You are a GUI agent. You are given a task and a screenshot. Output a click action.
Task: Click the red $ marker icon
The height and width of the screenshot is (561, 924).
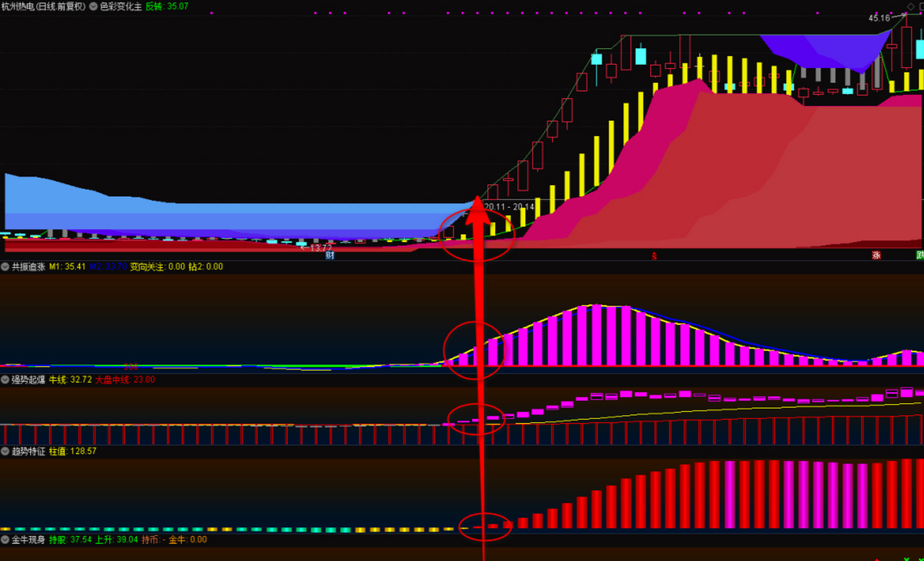654,256
